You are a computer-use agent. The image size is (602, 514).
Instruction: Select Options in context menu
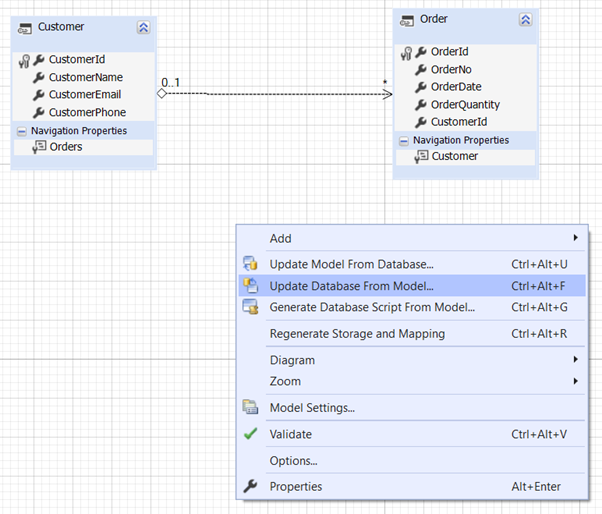click(x=293, y=461)
